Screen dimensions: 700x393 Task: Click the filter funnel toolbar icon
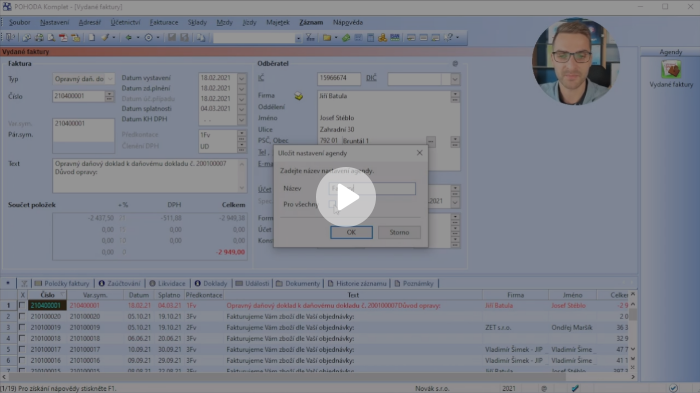click(310, 38)
